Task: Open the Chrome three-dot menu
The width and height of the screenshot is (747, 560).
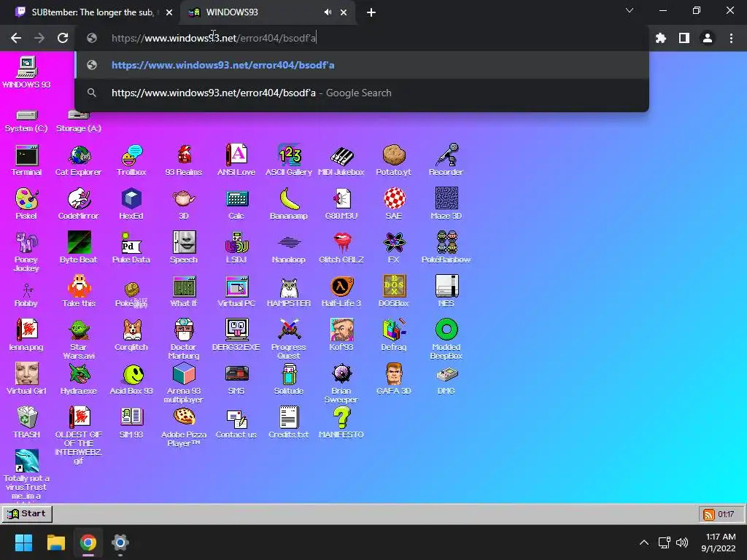Action: [731, 38]
